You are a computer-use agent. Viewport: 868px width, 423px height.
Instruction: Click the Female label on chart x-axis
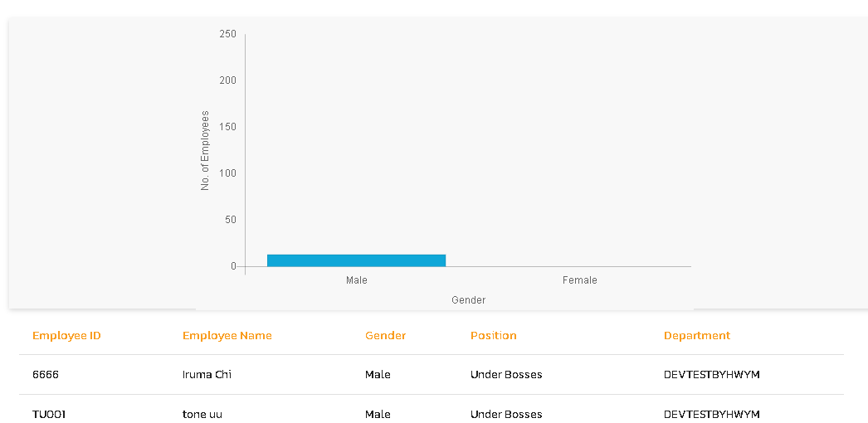(579, 280)
